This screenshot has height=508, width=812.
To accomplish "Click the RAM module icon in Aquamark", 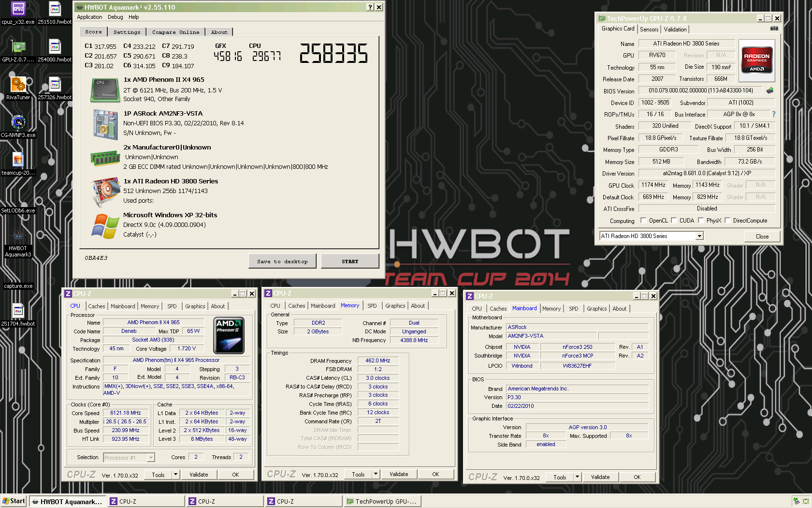I will click(105, 158).
